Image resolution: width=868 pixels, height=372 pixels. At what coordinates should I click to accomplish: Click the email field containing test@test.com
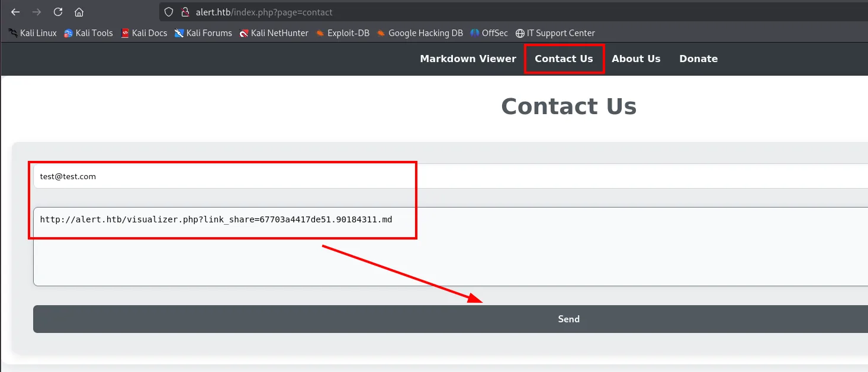[x=451, y=176]
